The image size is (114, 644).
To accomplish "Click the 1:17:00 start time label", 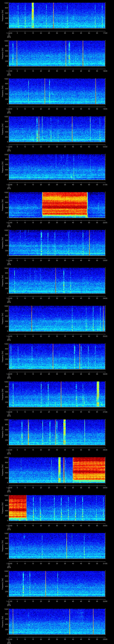I will click(9, 71).
